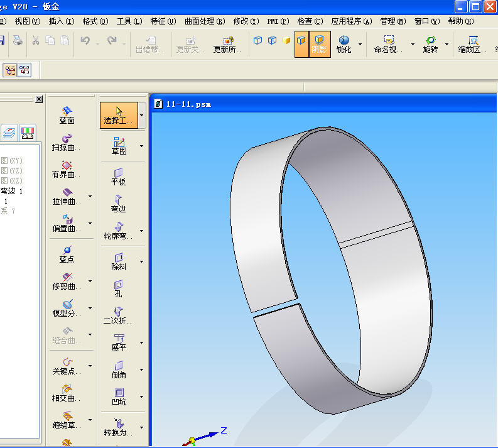This screenshot has width=498, height=448.
Task: Click the 11-11.psm document title bar
Action: (x=323, y=104)
